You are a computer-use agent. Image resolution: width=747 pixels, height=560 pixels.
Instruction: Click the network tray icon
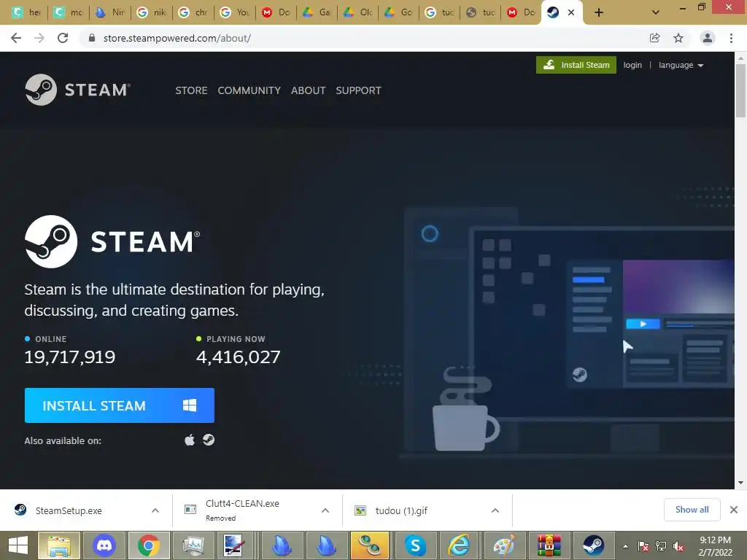coord(661,546)
